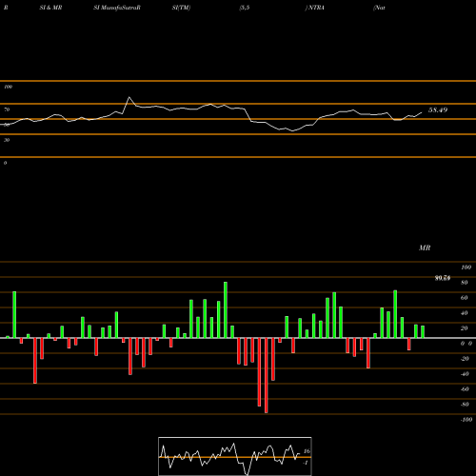Click the '16' label in mini chart
Viewport: 476px width, 476px height.
click(x=307, y=451)
